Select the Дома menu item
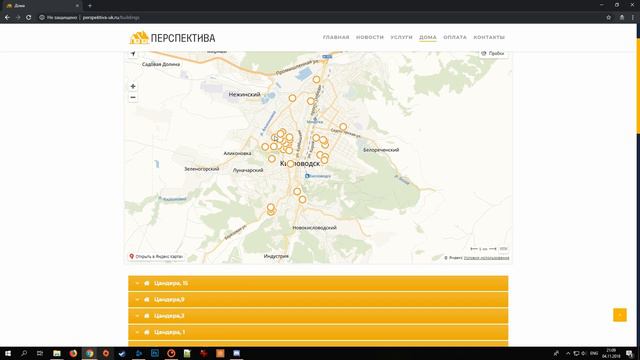 (x=428, y=37)
